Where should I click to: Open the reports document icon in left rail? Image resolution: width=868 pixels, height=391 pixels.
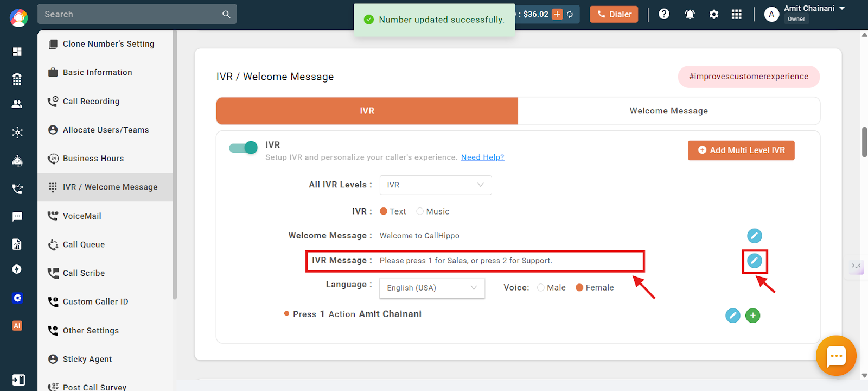17,244
